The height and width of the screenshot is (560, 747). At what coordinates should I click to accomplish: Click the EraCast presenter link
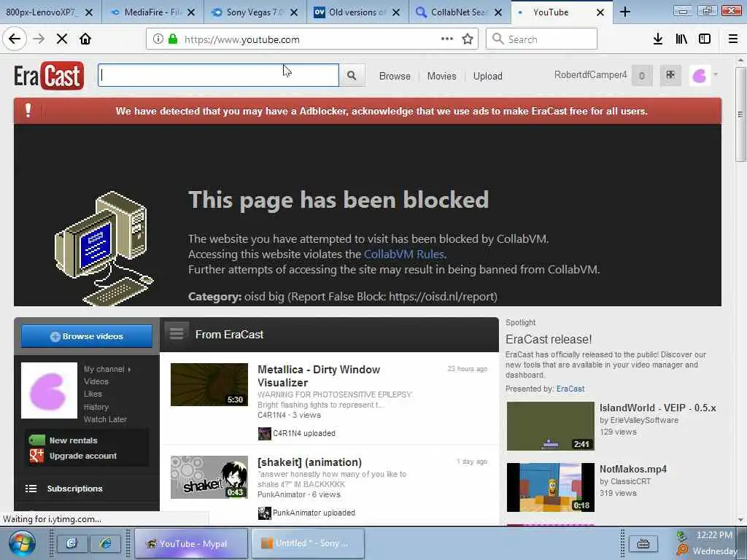(x=570, y=389)
